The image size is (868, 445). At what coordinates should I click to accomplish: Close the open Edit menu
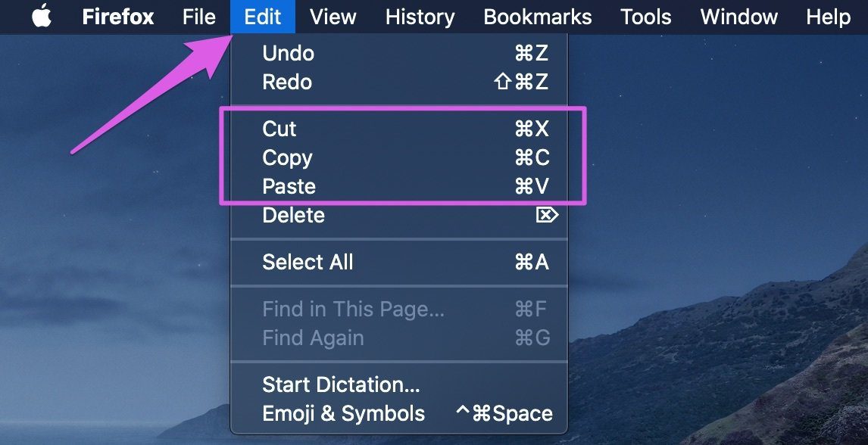click(x=262, y=17)
